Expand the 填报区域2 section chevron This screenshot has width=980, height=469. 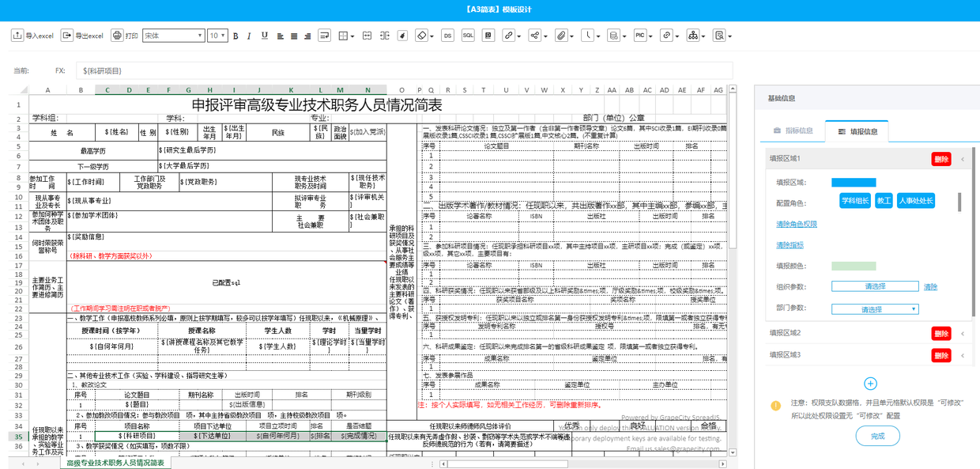click(x=963, y=334)
